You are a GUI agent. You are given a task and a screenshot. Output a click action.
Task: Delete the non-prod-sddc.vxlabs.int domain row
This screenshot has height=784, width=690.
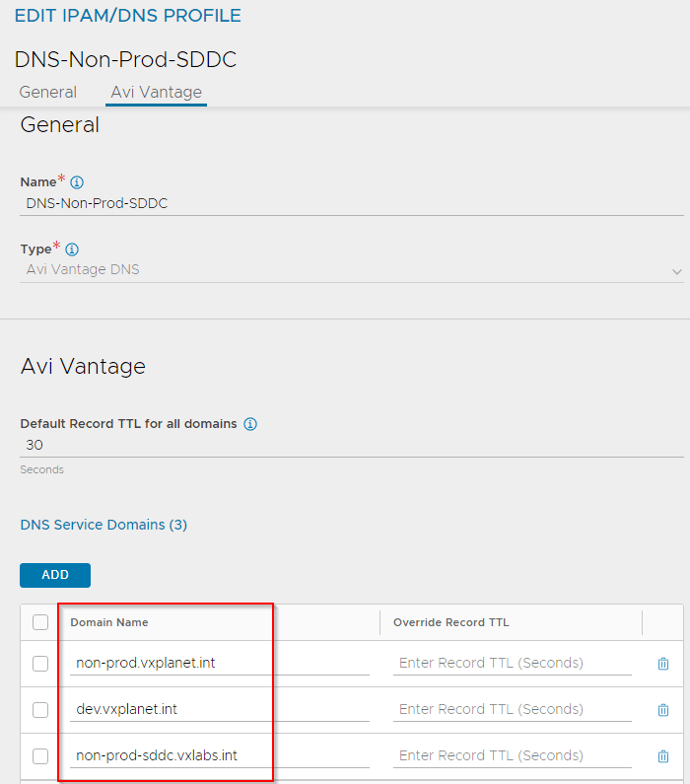coord(663,756)
